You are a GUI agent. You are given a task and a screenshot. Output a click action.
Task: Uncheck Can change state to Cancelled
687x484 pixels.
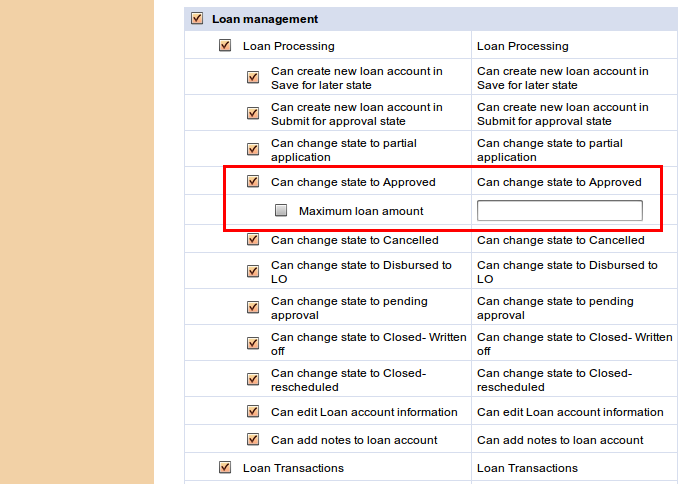(x=253, y=240)
